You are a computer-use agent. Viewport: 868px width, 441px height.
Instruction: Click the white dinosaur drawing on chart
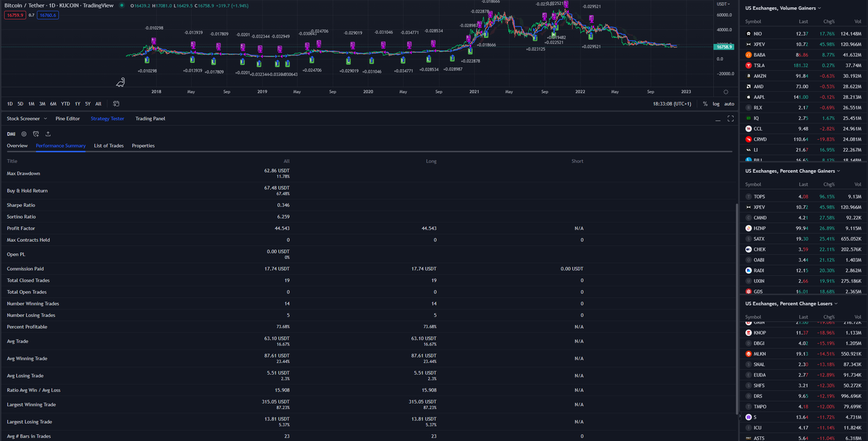pyautogui.click(x=120, y=83)
